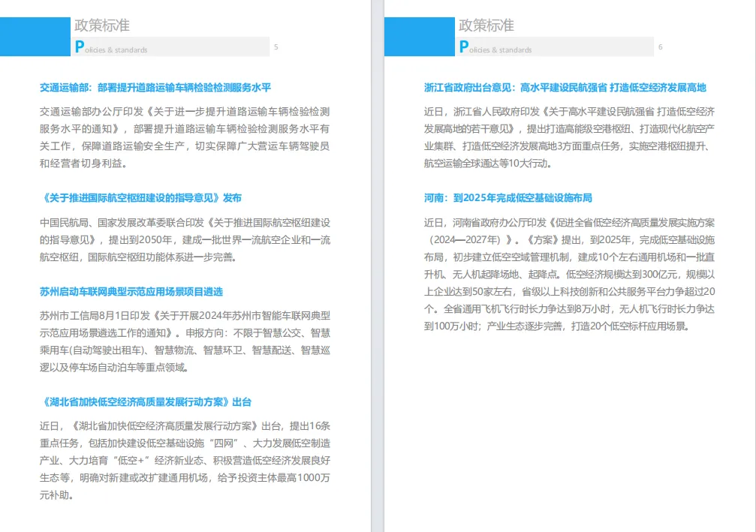The height and width of the screenshot is (532, 756).
Task: Click headline 交通运输部：部署提升道路运输车辆检验检测服务水平
Action: click(155, 87)
